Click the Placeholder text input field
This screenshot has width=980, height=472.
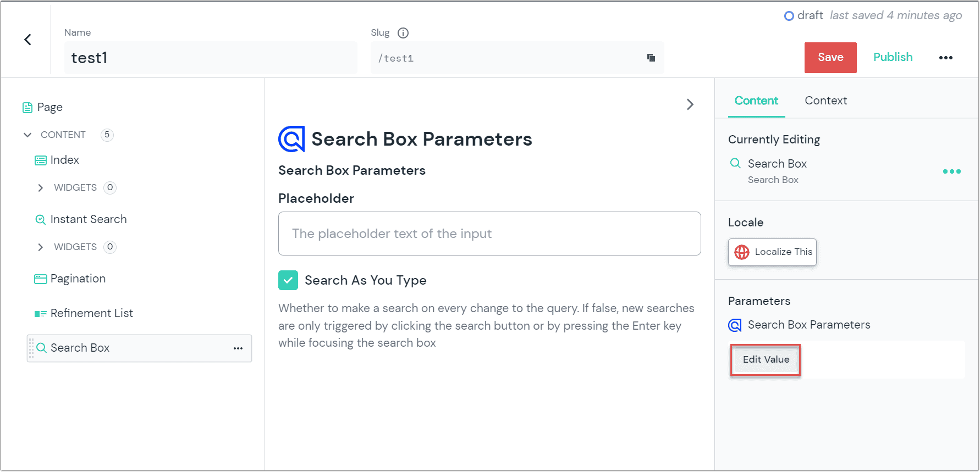[x=489, y=234]
